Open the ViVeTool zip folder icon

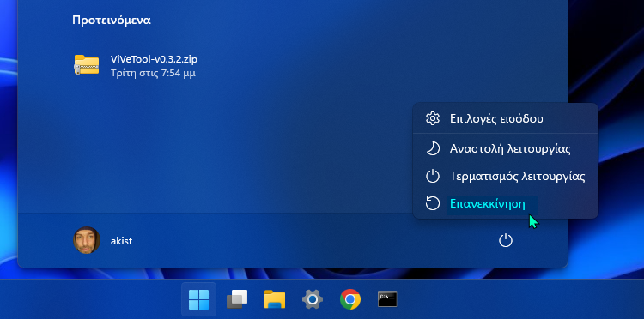(x=87, y=65)
